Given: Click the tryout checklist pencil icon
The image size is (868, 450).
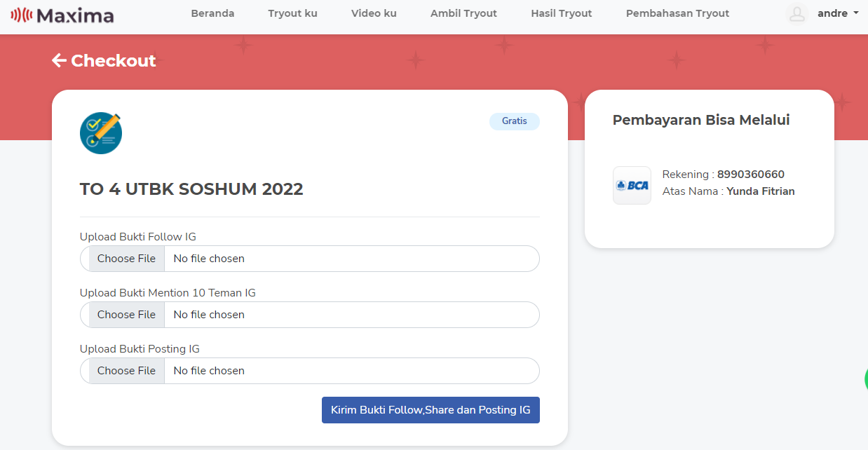Looking at the screenshot, I should pos(101,133).
